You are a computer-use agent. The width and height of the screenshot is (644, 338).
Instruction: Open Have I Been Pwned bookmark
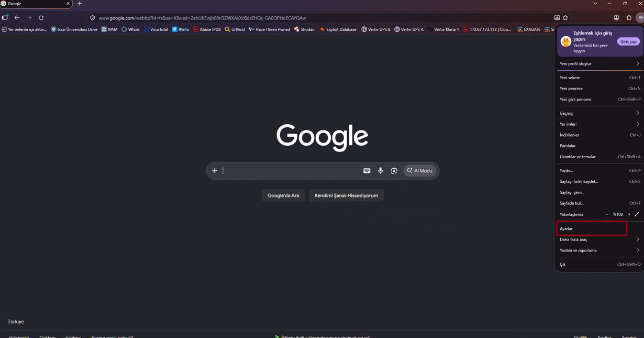(x=269, y=29)
